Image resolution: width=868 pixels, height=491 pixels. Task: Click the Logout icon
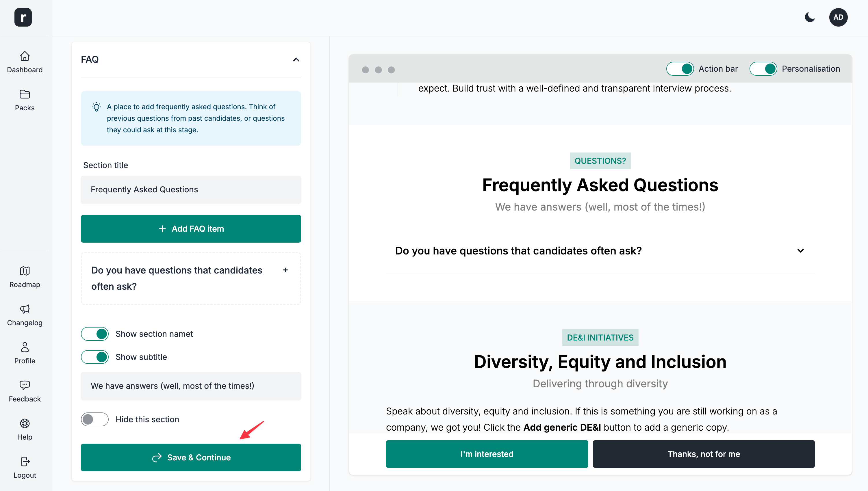point(24,467)
